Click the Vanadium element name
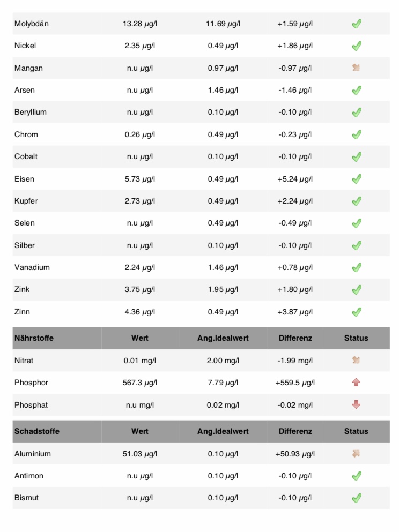The image size is (399, 532). click(x=32, y=267)
